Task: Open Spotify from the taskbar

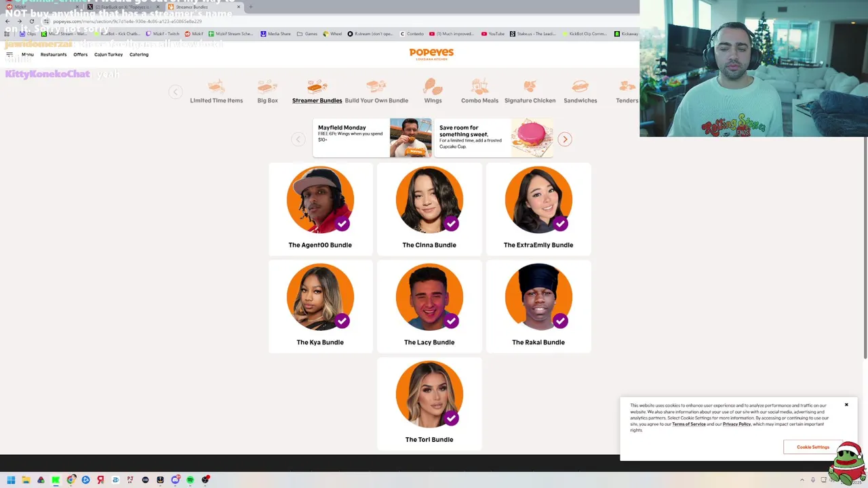Action: point(190,480)
